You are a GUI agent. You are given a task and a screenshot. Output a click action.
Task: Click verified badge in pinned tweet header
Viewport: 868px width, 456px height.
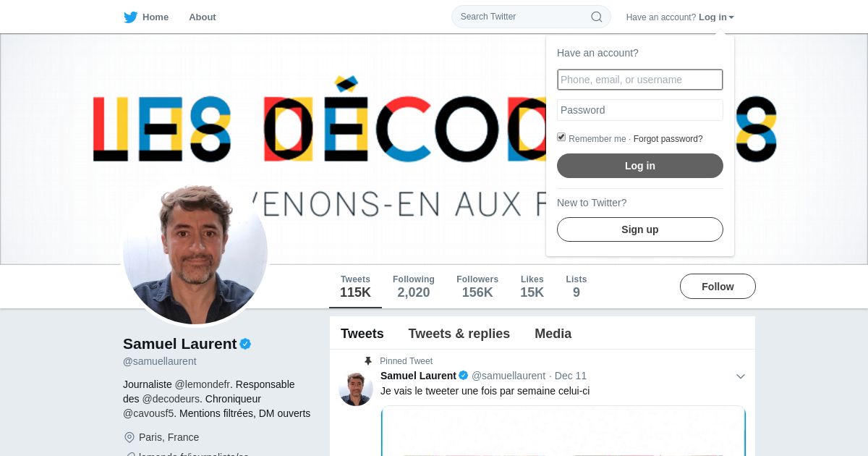click(464, 376)
